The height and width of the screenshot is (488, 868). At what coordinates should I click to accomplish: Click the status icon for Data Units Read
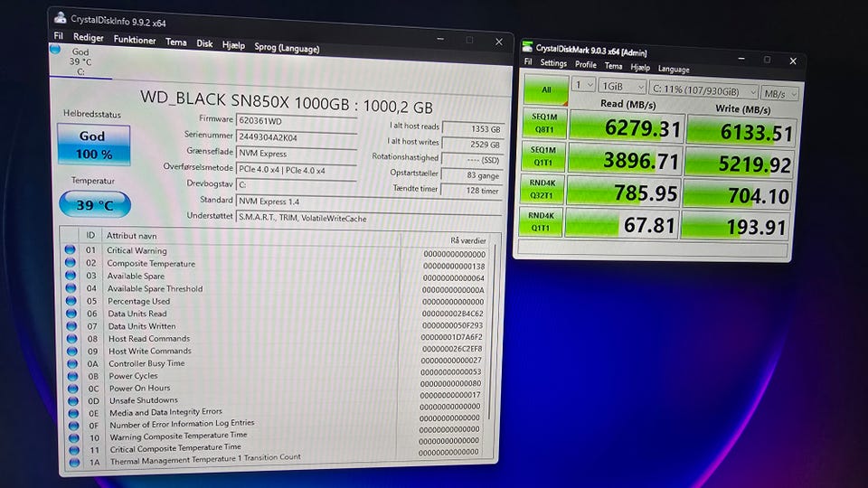[71, 314]
